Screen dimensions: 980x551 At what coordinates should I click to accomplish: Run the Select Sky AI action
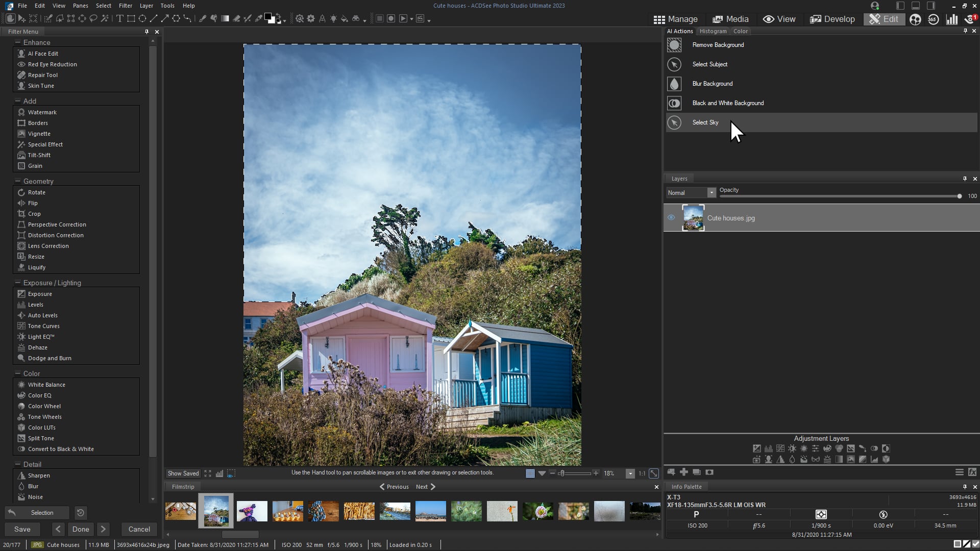point(705,122)
